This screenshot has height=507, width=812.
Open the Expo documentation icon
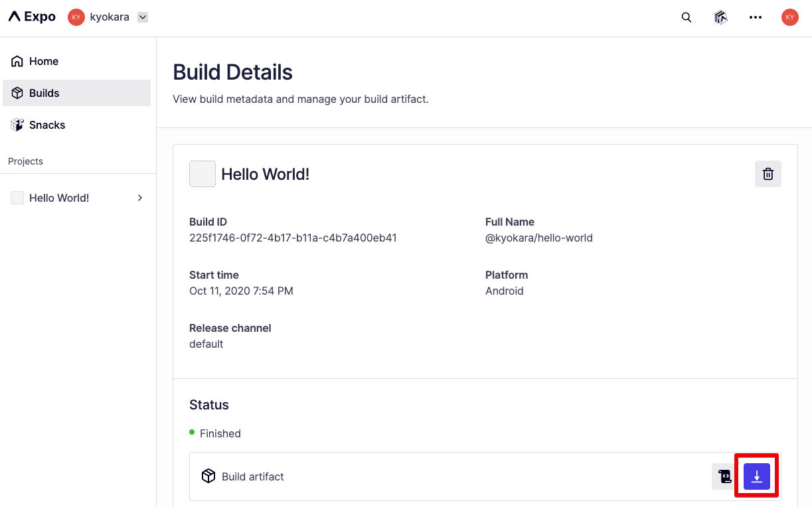coord(720,17)
